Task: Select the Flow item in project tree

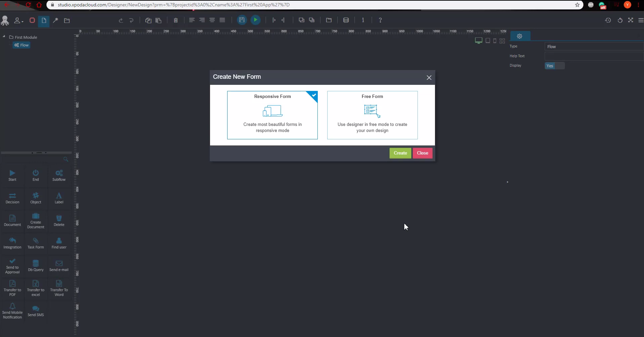Action: [x=22, y=45]
